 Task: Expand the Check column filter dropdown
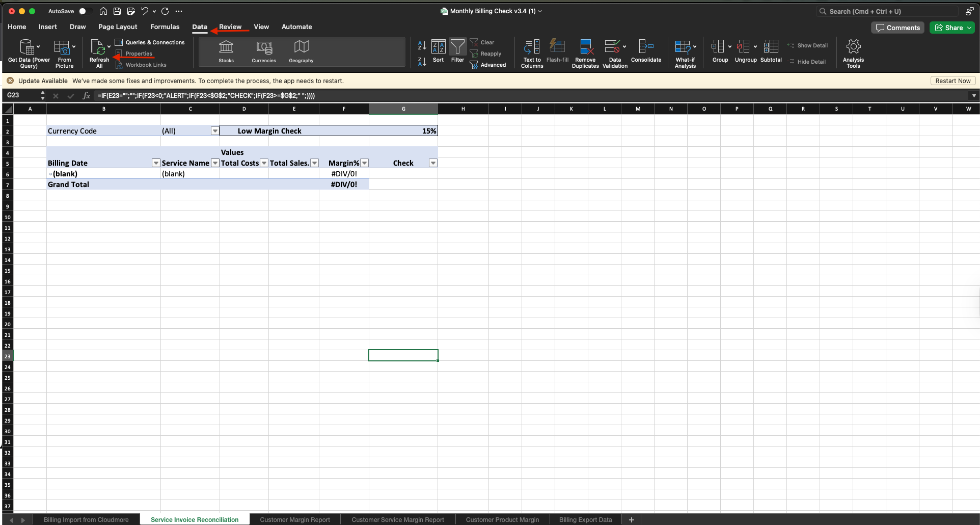tap(433, 163)
